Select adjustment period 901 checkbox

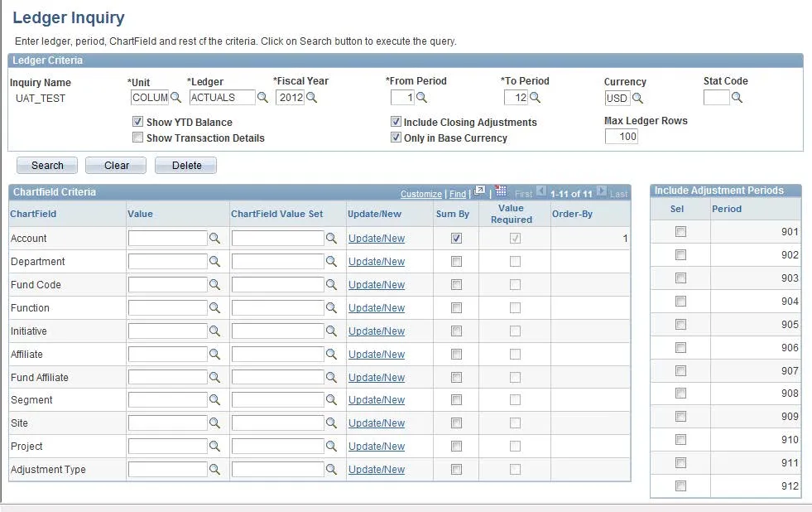(x=681, y=232)
